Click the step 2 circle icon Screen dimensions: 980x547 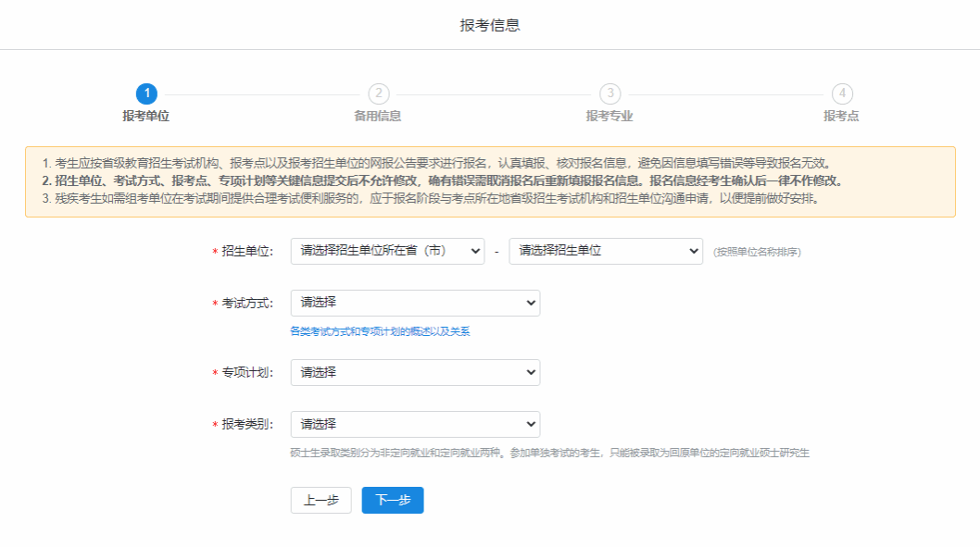click(378, 93)
